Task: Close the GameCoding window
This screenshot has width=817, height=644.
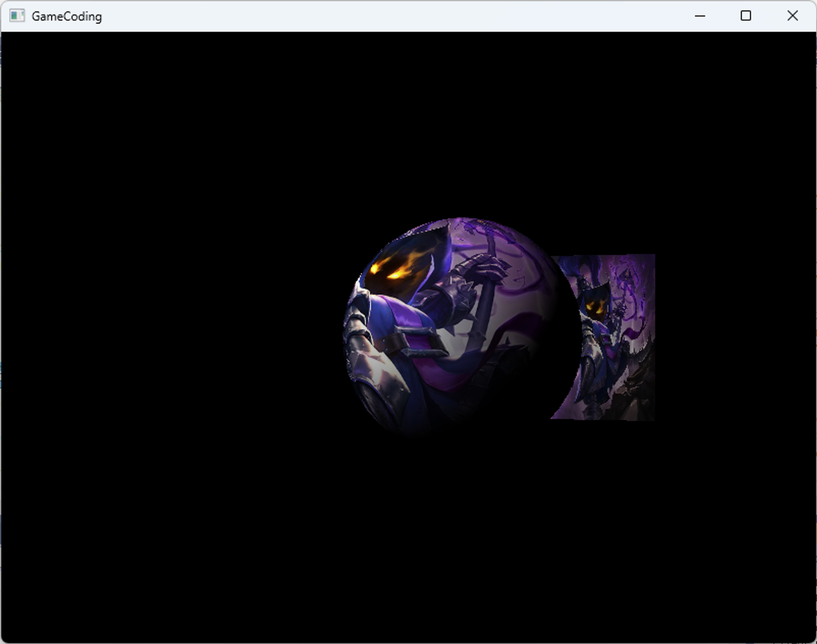Action: point(792,16)
